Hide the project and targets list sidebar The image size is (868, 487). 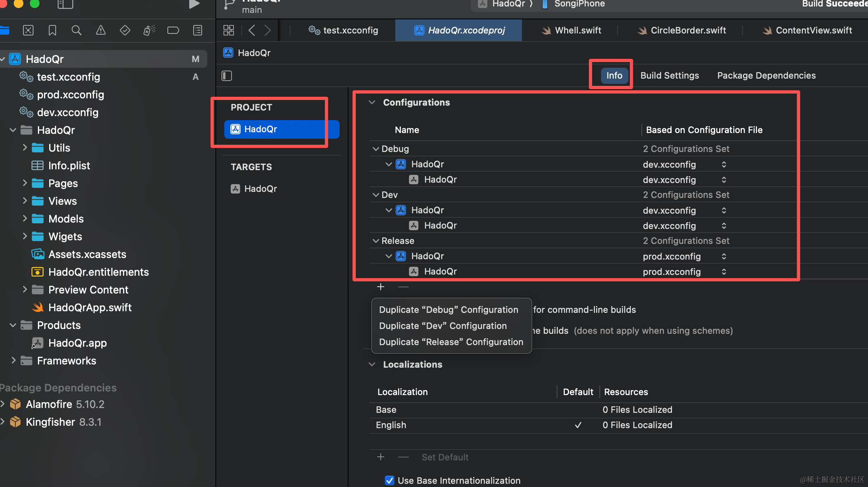(x=227, y=76)
